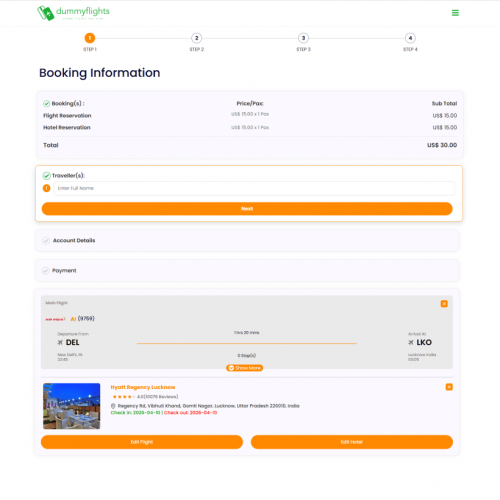Click the Traveller(s) green check icon

[47, 176]
